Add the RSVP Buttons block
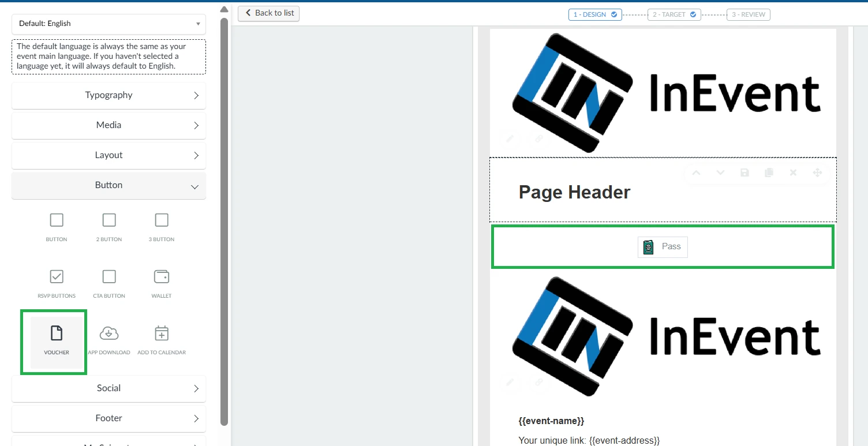The height and width of the screenshot is (446, 868). (x=57, y=284)
